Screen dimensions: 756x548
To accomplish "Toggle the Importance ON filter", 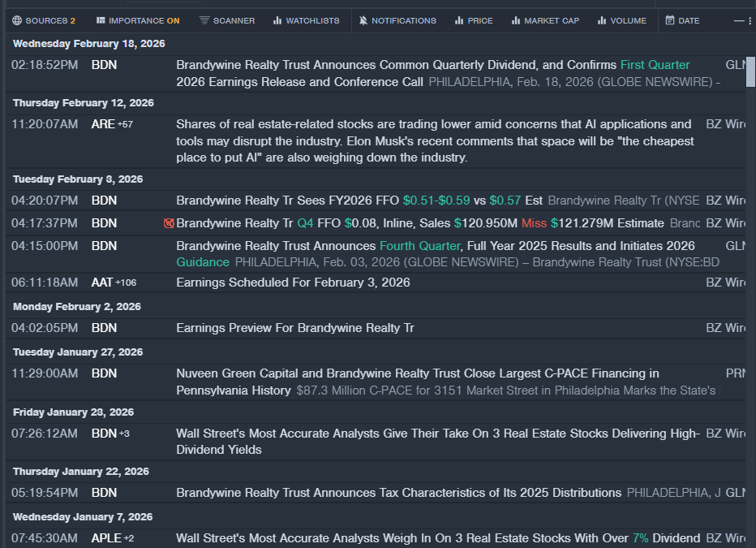I will click(x=137, y=20).
